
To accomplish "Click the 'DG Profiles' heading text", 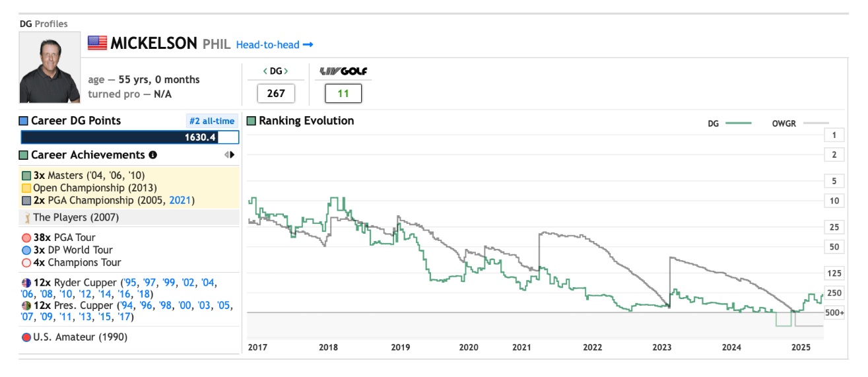I will [44, 24].
